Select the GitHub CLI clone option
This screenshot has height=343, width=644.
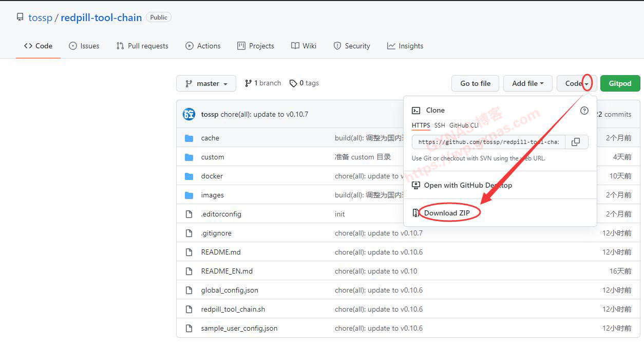coord(464,125)
